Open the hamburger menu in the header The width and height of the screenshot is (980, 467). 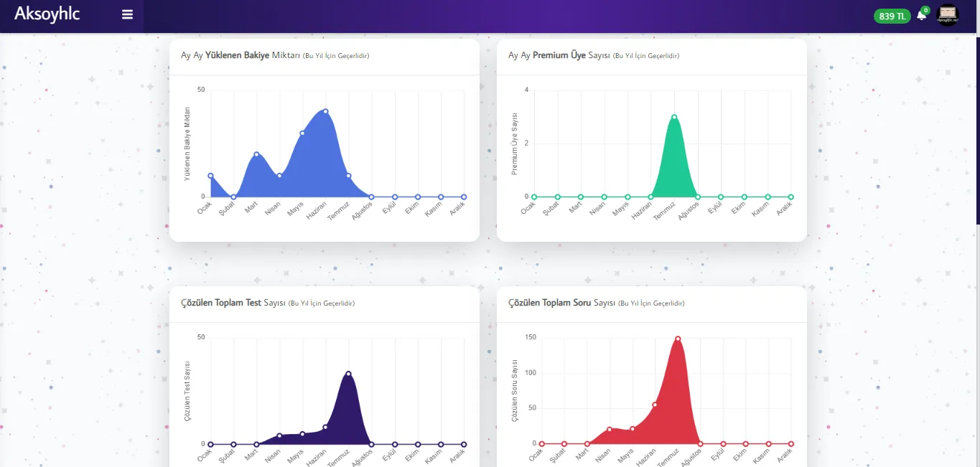click(x=128, y=14)
